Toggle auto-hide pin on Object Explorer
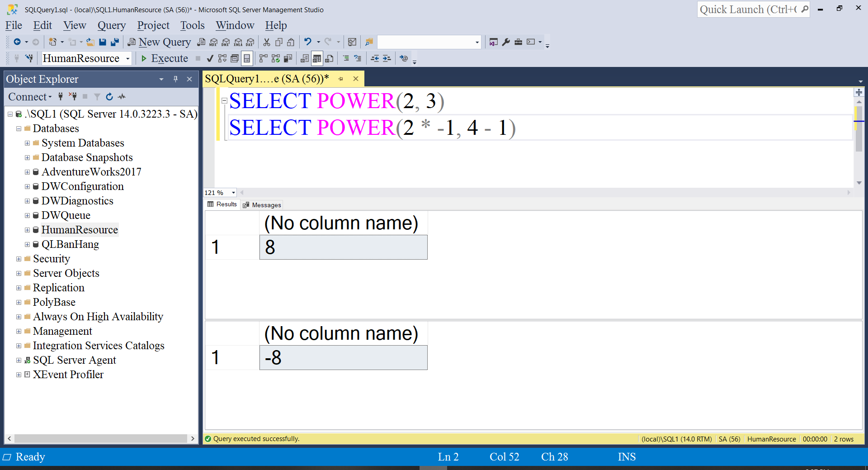868x470 pixels. coord(175,79)
